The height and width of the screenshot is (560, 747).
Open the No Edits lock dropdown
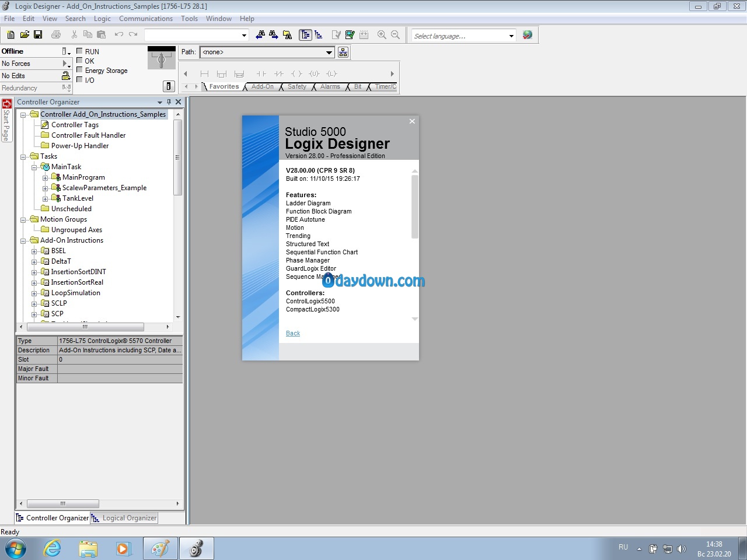(66, 76)
